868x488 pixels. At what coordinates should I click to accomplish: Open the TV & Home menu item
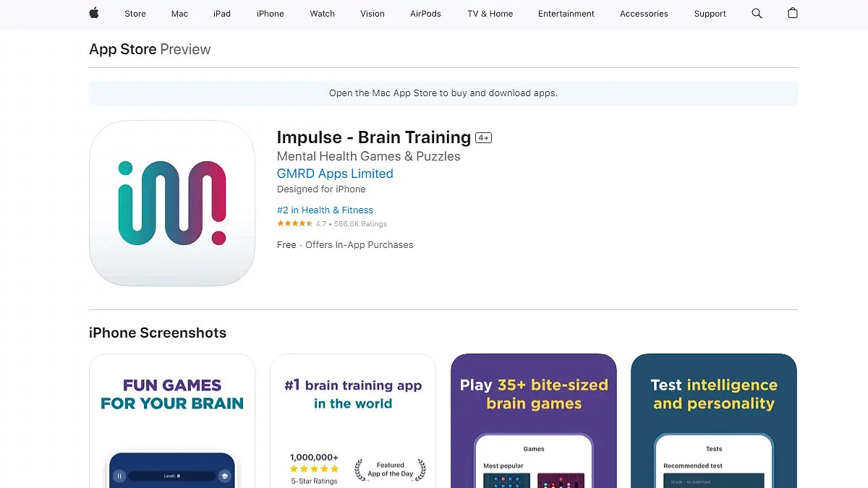[490, 14]
